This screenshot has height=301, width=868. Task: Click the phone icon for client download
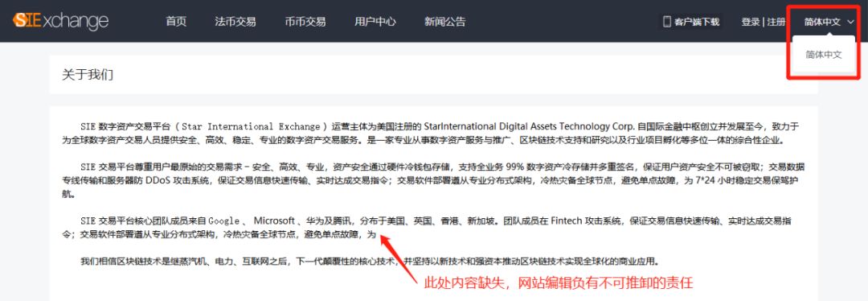pos(667,22)
